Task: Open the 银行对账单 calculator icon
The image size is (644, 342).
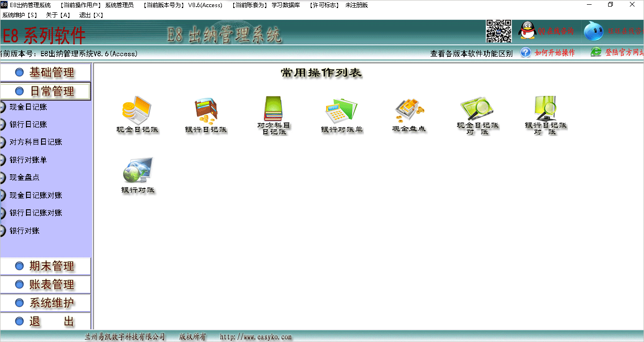Action: coord(342,115)
